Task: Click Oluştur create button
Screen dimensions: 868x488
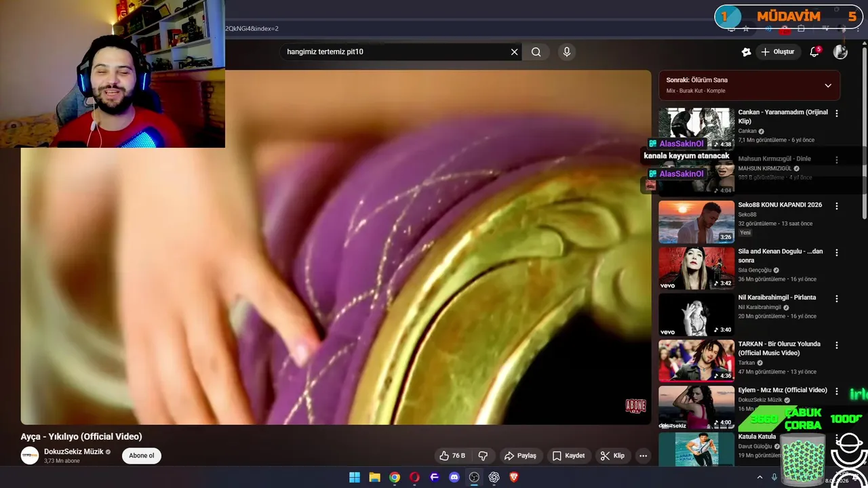Action: click(778, 52)
